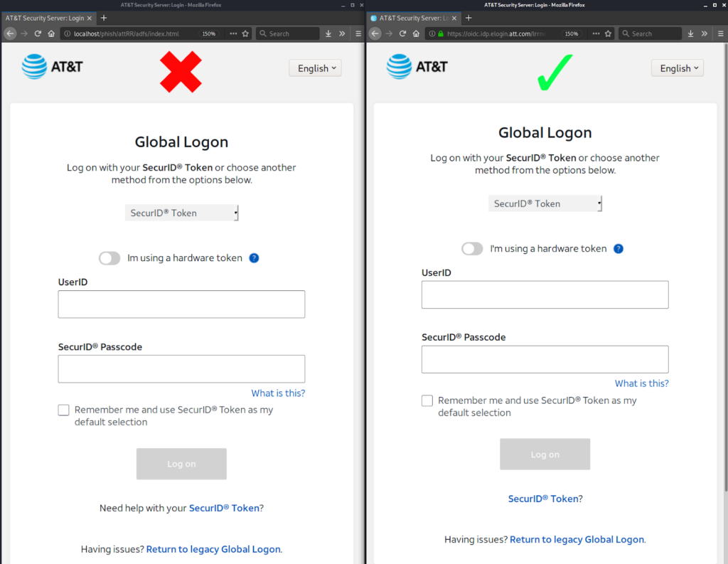Click Log on button on left page
This screenshot has width=728, height=564.
tap(181, 464)
